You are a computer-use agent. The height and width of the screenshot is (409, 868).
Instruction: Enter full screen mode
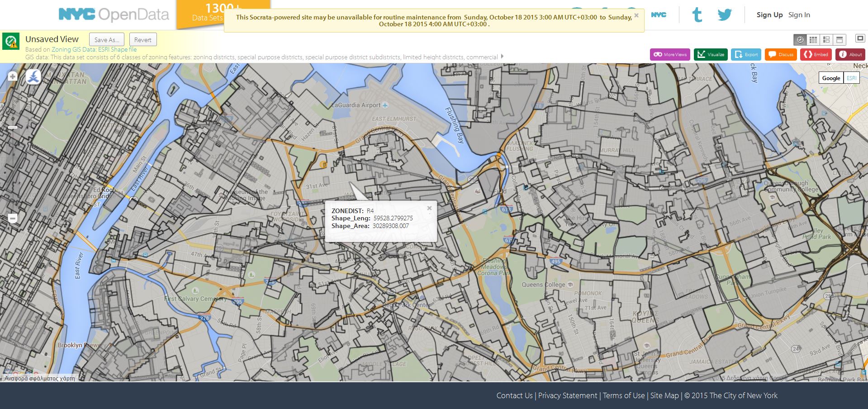coord(860,38)
